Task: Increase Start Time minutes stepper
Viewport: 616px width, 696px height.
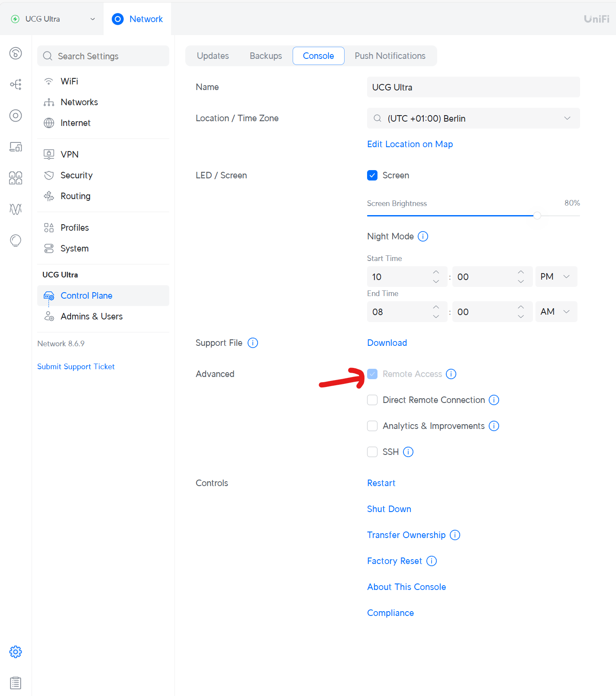Action: tap(521, 272)
